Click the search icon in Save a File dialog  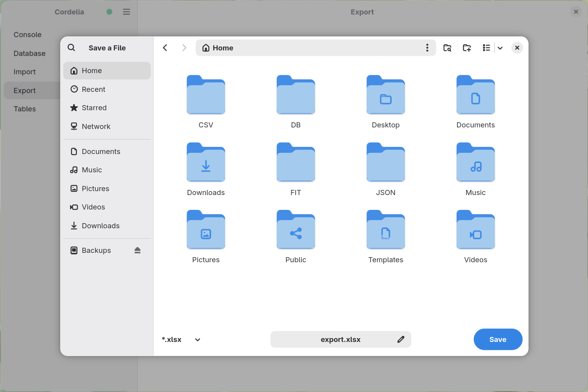click(x=71, y=48)
